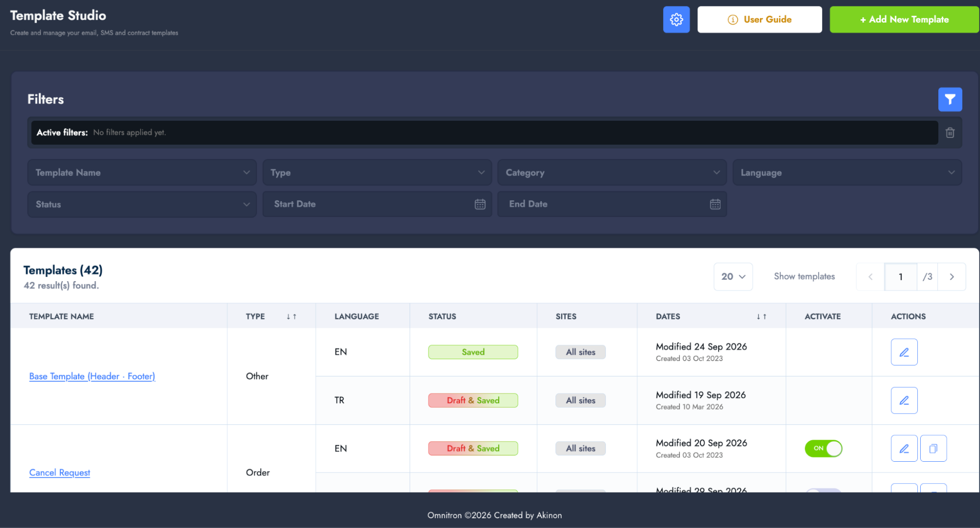Clear active filters with the trash icon
This screenshot has height=528, width=980.
click(x=950, y=132)
